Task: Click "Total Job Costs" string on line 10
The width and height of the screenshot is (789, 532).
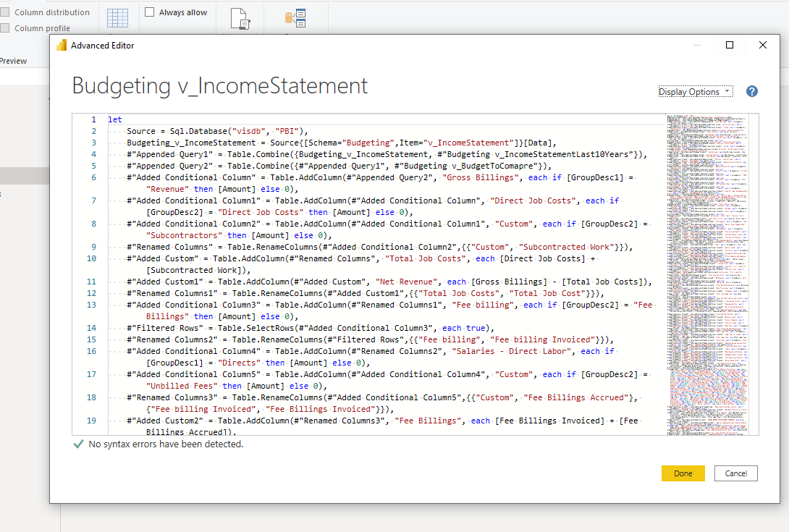Action: click(425, 258)
